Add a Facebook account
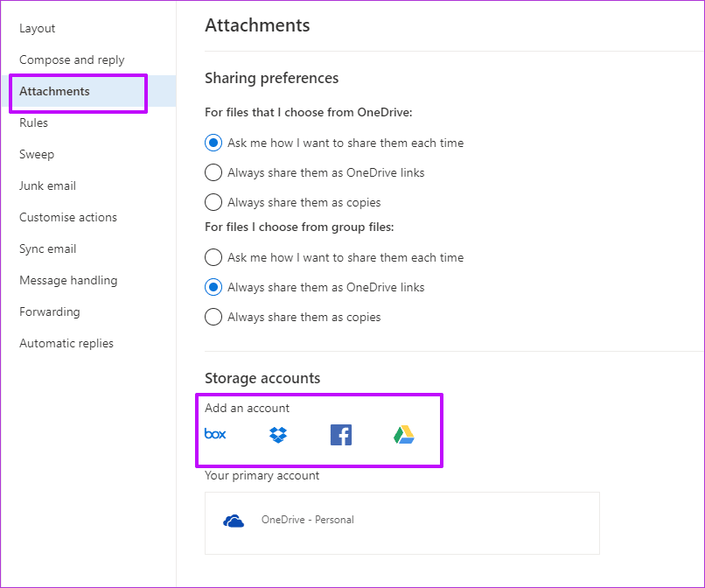The image size is (705, 588). (x=341, y=435)
